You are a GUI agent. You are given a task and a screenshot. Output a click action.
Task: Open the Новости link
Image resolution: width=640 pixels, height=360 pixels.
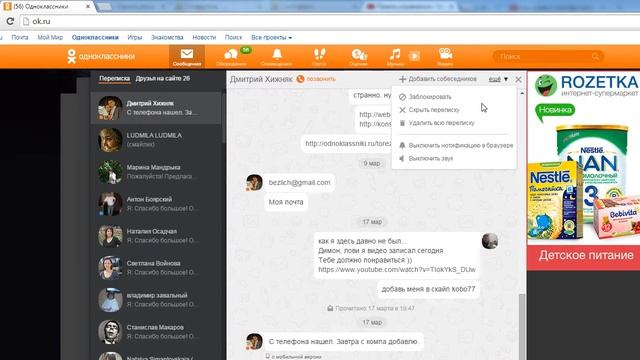pos(204,37)
